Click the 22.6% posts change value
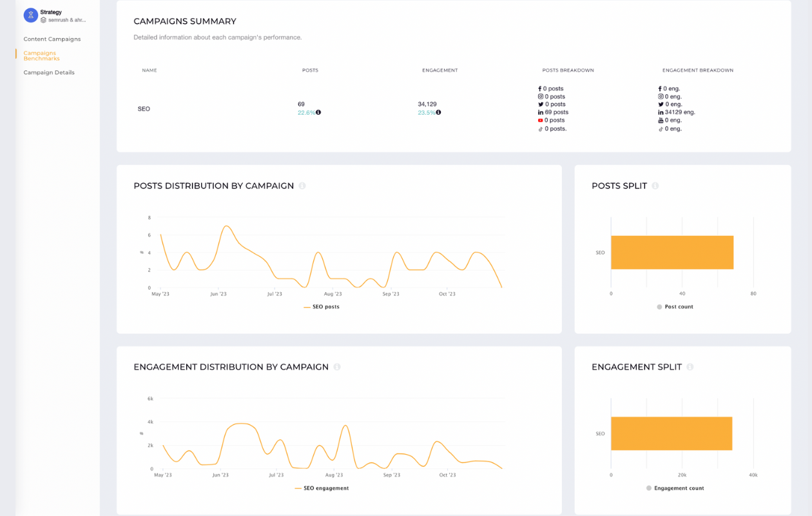812x516 pixels. (x=306, y=112)
